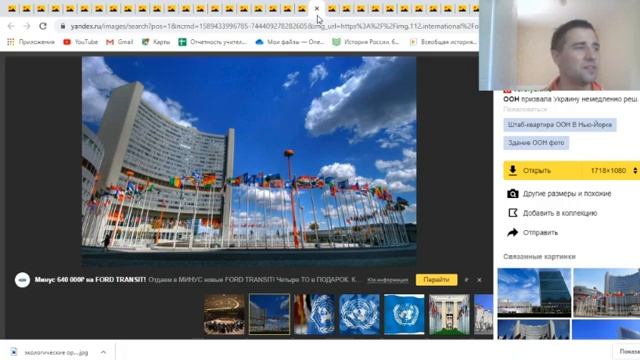Image resolution: width=640 pixels, height=360 pixels.
Task: Switch to the tab right of the active tab
Action: [x=332, y=9]
